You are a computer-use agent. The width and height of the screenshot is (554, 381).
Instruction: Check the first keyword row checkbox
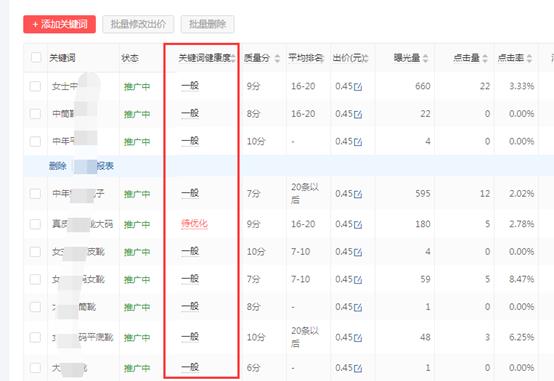tap(35, 86)
